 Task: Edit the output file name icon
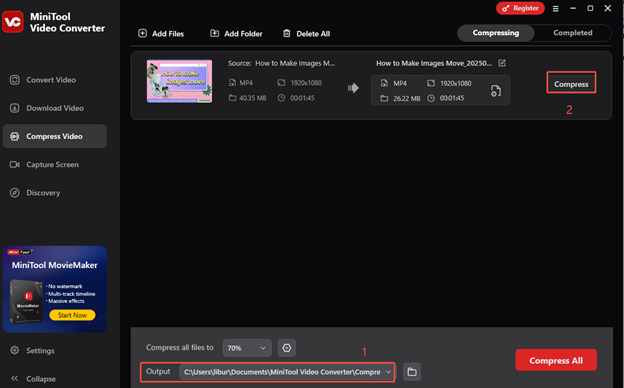502,63
